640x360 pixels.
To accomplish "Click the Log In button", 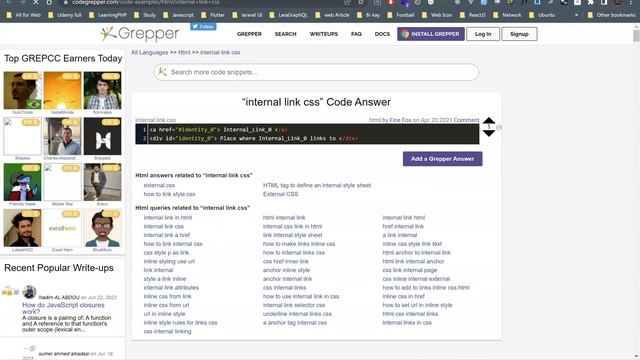I will pos(483,34).
